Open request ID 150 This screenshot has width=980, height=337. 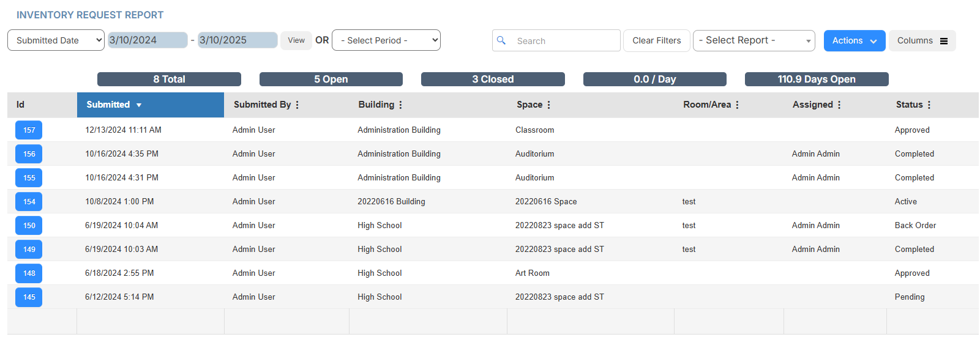tap(29, 225)
